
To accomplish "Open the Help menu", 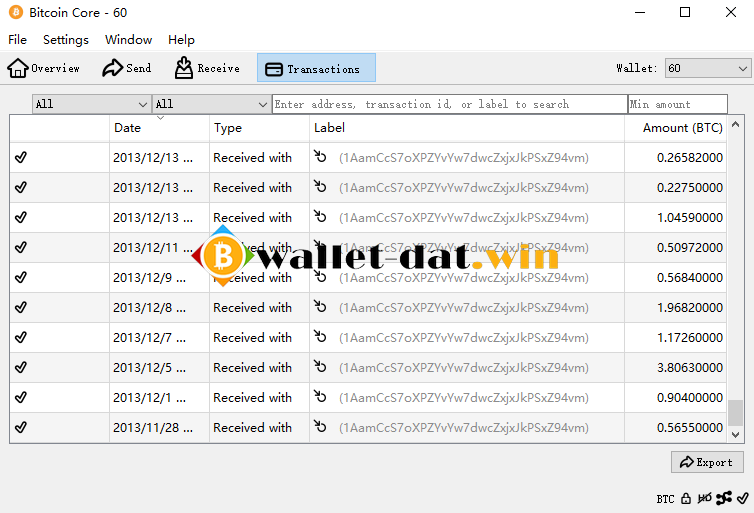I will click(181, 39).
